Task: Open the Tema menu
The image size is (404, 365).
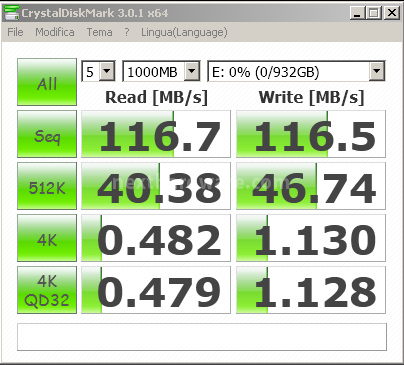Action: point(99,32)
